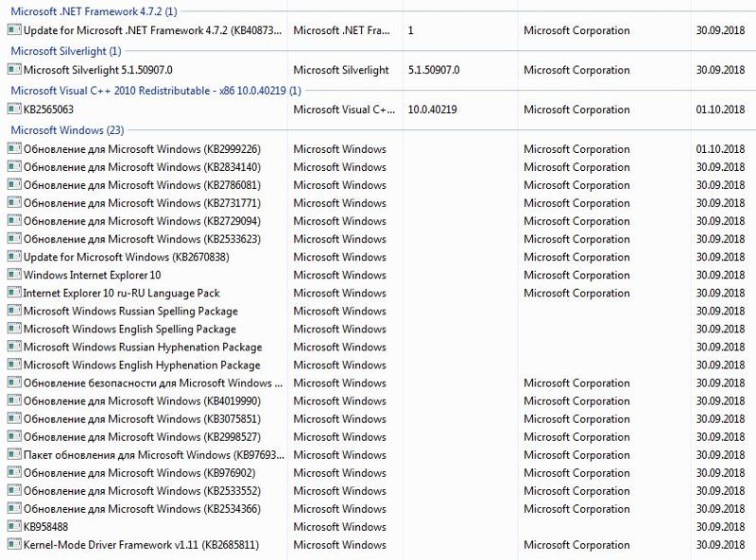Click version value 10.0.40219
Screen dimensions: 756x560
433,110
